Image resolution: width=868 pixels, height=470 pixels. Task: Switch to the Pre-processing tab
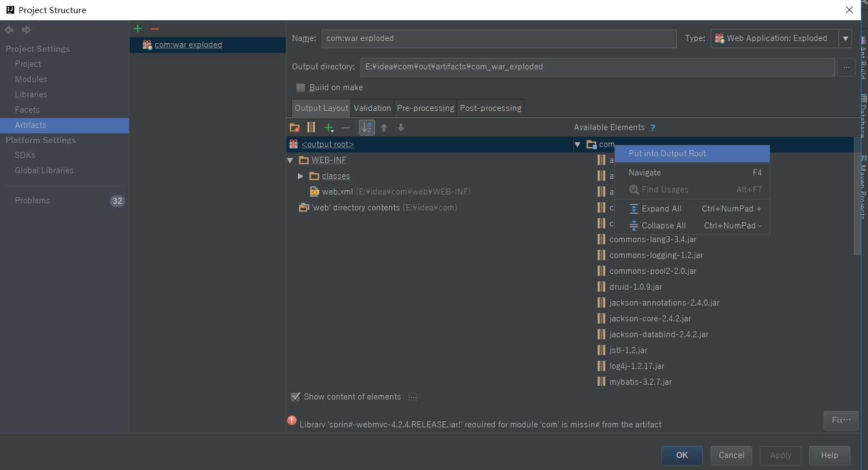pyautogui.click(x=425, y=108)
